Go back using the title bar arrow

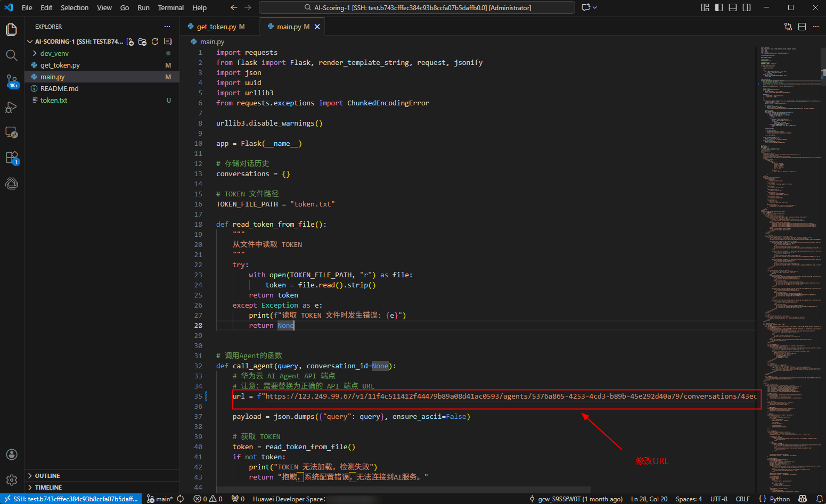[x=234, y=7]
